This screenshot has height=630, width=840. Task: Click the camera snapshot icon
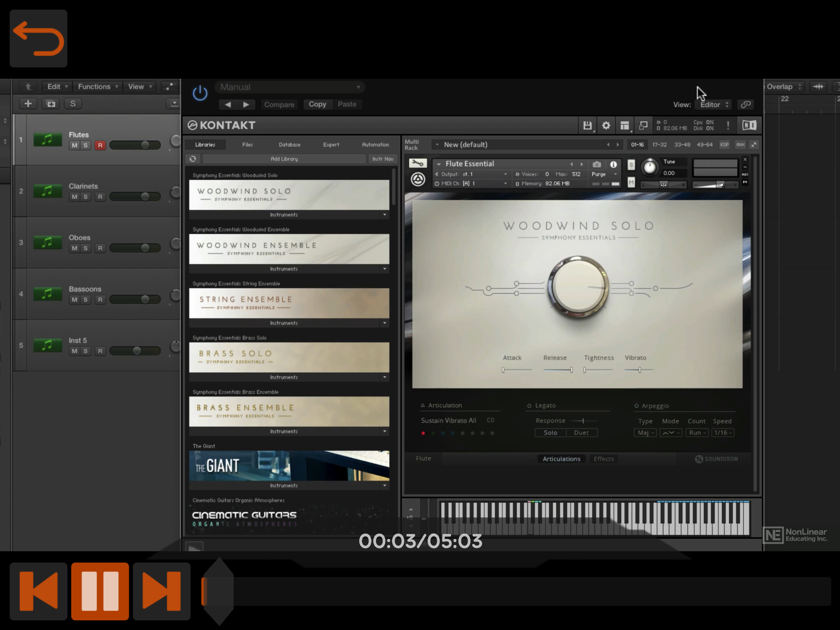(596, 164)
